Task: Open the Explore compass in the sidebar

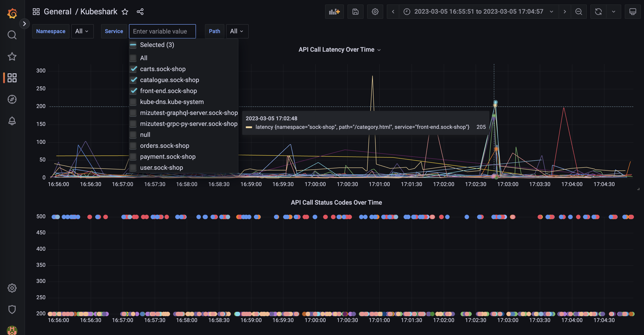Action: click(12, 99)
